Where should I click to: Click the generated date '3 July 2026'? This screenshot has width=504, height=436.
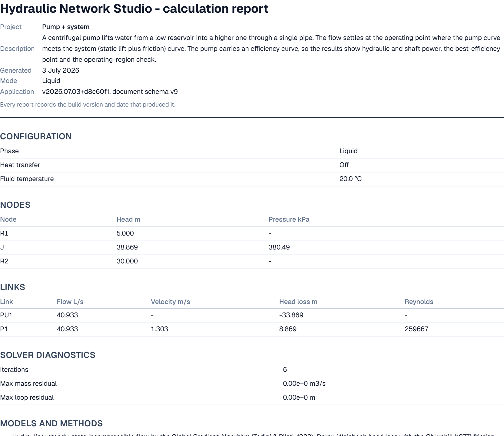point(61,70)
